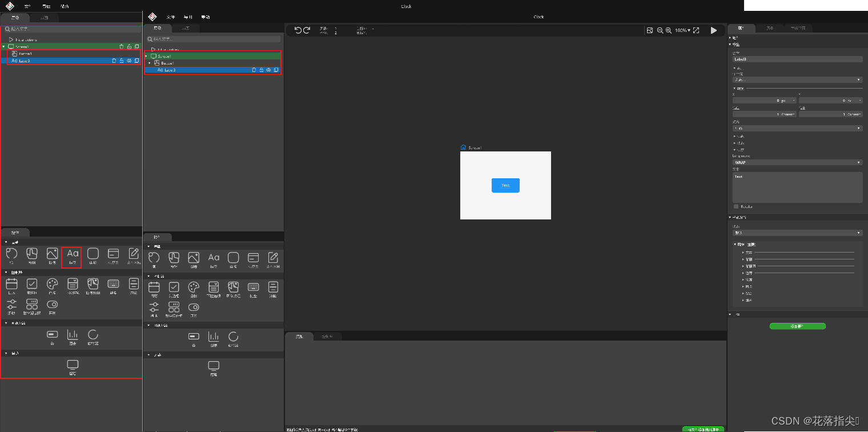Screen dimensions: 868x432
Task: Duplicate Label3 via copy icon in main hierarchy
Action: point(276,70)
